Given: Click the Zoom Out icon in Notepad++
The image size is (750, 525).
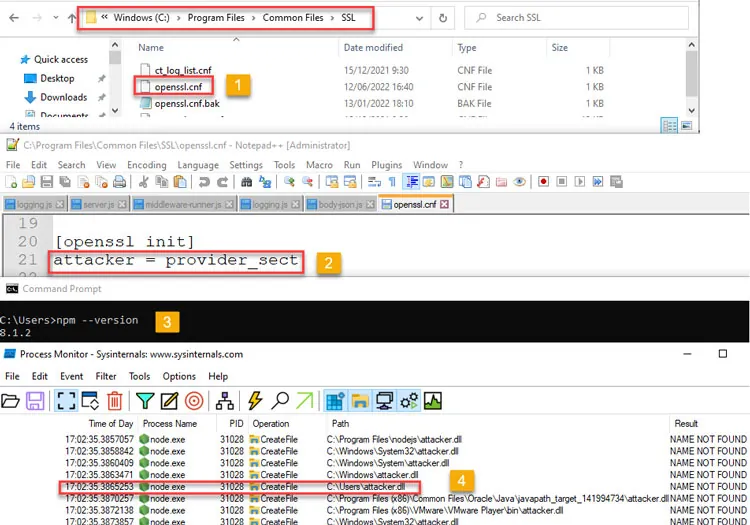Looking at the screenshot, I should 307,182.
